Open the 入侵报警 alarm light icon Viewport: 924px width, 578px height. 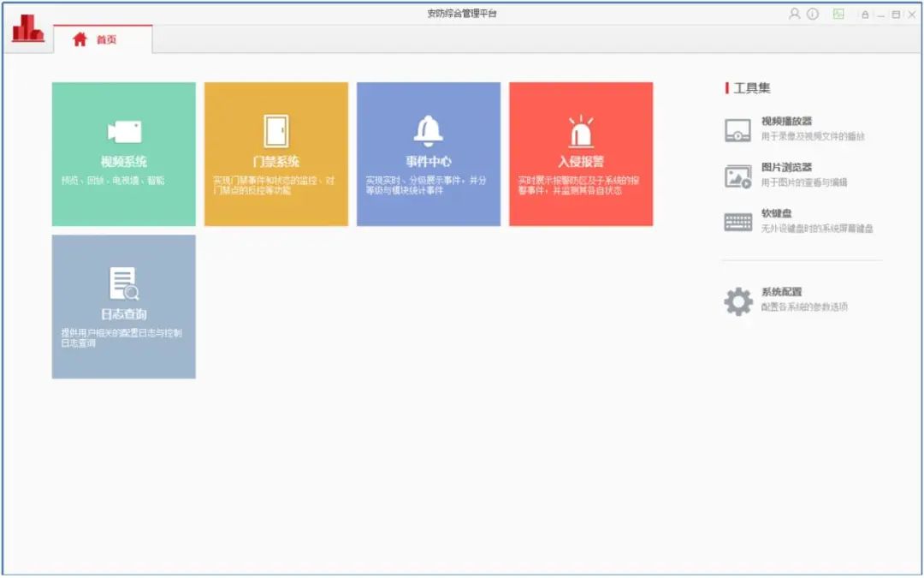(x=582, y=128)
